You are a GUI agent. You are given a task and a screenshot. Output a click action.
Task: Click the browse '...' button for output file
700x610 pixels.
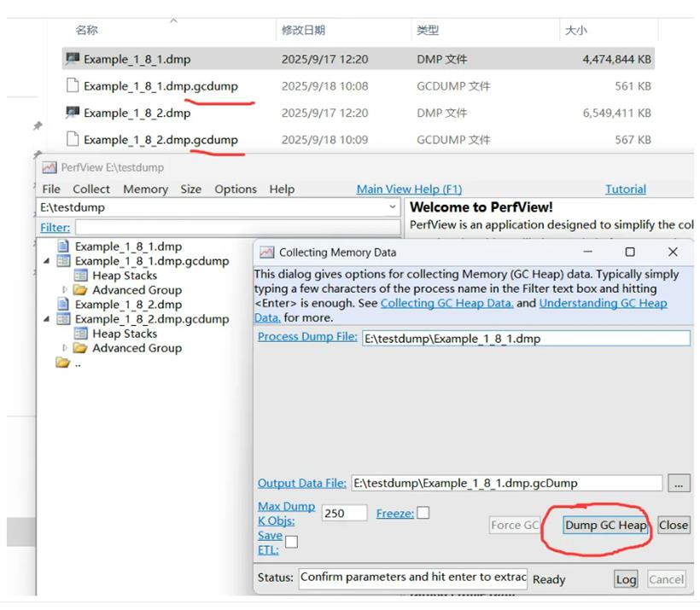pos(679,484)
